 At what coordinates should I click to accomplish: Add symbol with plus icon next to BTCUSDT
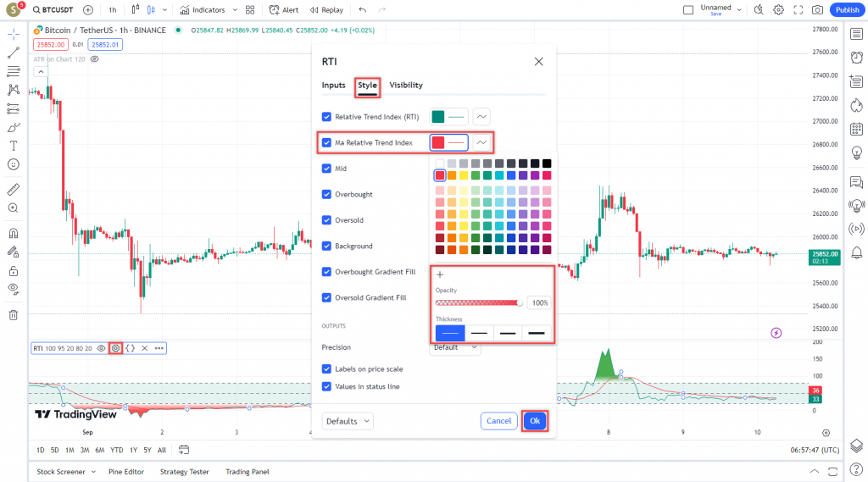(x=88, y=10)
